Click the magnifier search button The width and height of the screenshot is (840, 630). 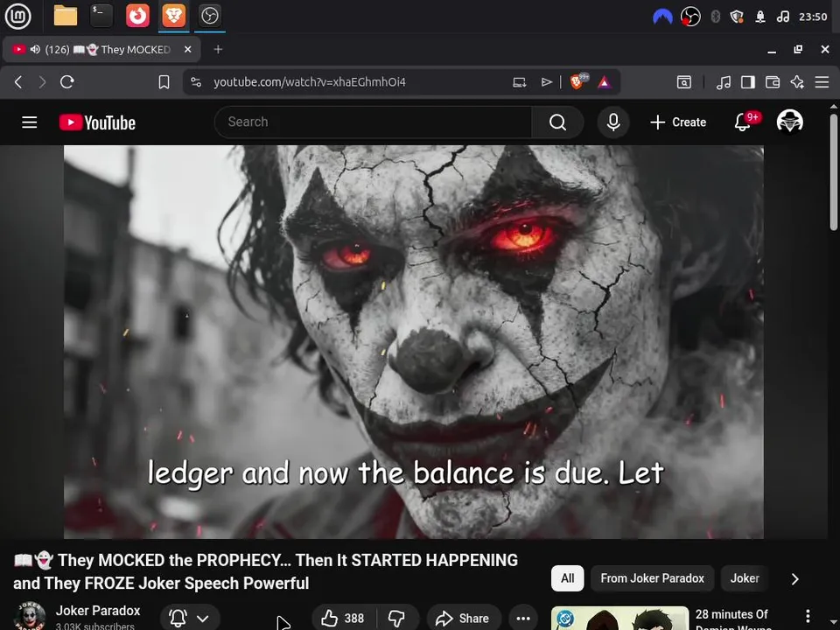coord(557,122)
